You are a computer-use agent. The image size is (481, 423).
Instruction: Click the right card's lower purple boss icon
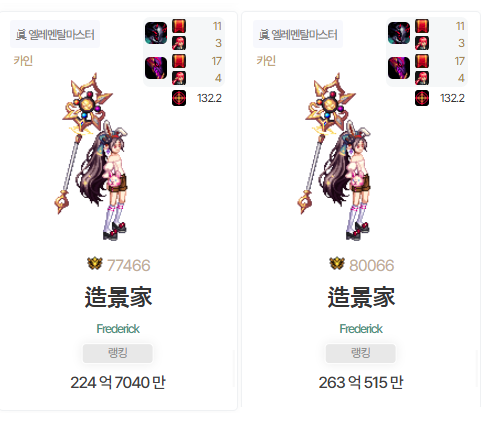[399, 68]
